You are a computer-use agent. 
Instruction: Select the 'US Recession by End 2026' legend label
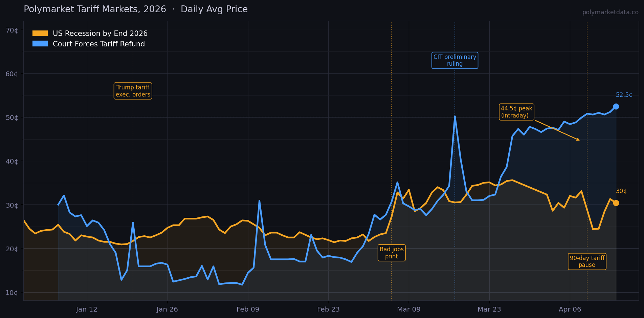pyautogui.click(x=100, y=34)
